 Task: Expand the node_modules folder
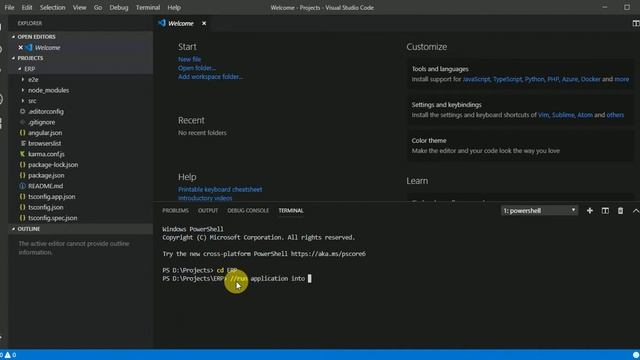(x=23, y=90)
